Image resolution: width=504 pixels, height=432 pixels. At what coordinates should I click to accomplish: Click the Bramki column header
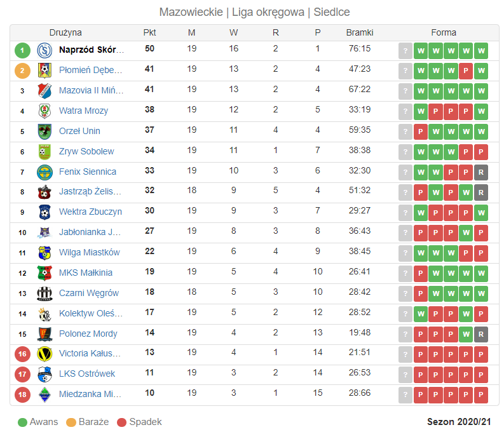(x=360, y=33)
